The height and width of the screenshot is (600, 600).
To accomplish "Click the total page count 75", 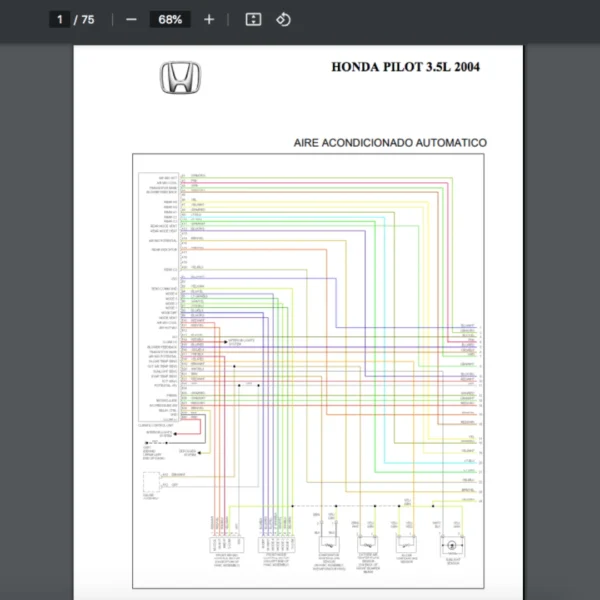I will (x=88, y=20).
